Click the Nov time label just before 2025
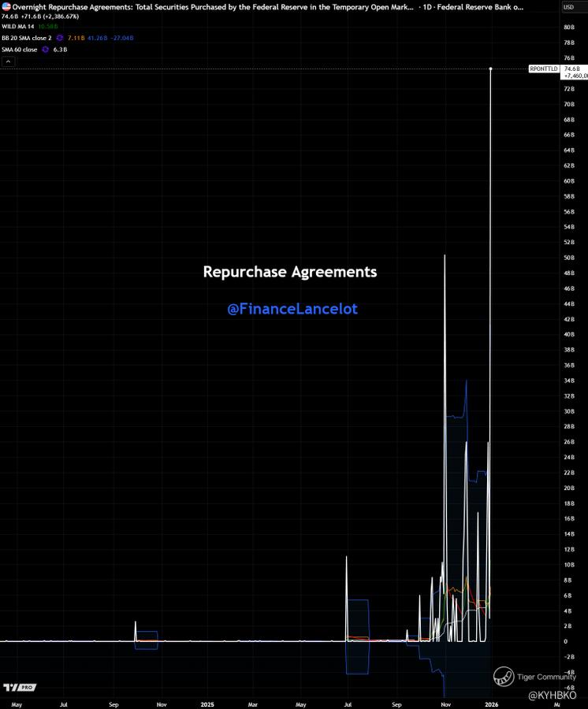The height and width of the screenshot is (709, 588). pos(162,704)
